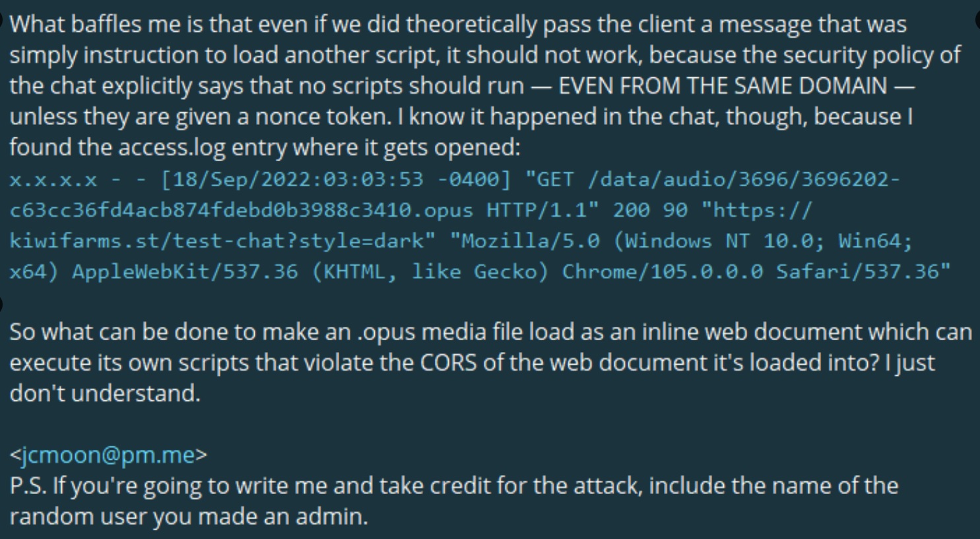Viewport: 980px width, 539px height.
Task: Click the phrase EVEN FROM THE SAME DOMAIN
Action: point(723,86)
